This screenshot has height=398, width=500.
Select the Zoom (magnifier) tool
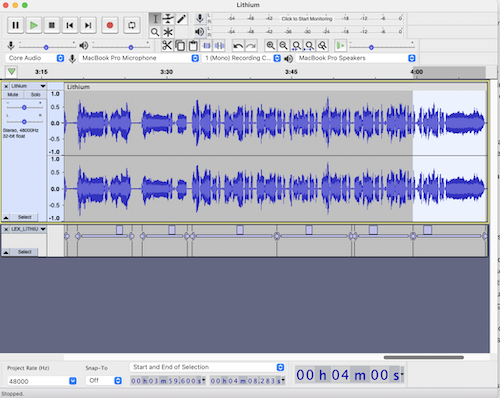(155, 32)
